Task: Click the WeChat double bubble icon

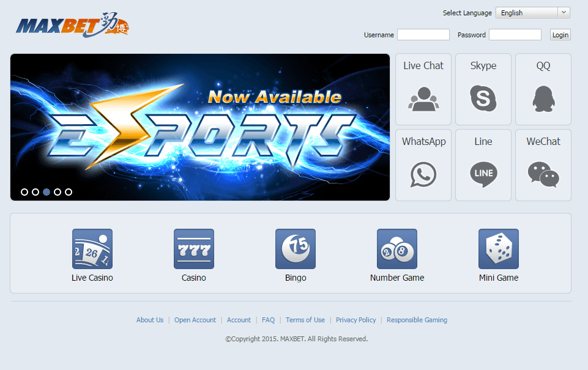Action: [543, 174]
